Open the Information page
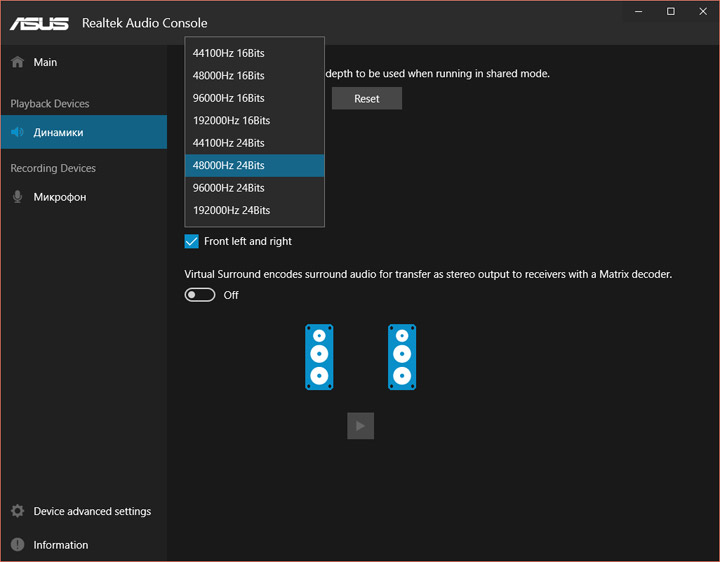 point(84,545)
